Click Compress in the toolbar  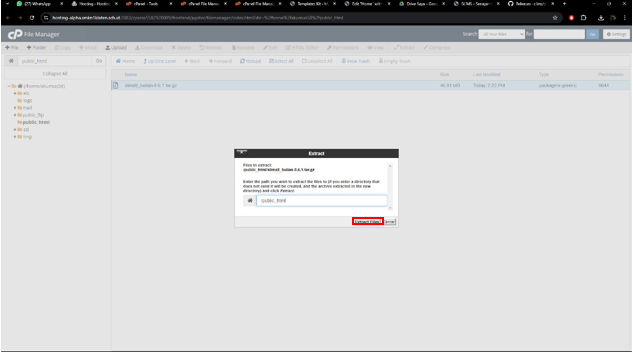point(437,48)
